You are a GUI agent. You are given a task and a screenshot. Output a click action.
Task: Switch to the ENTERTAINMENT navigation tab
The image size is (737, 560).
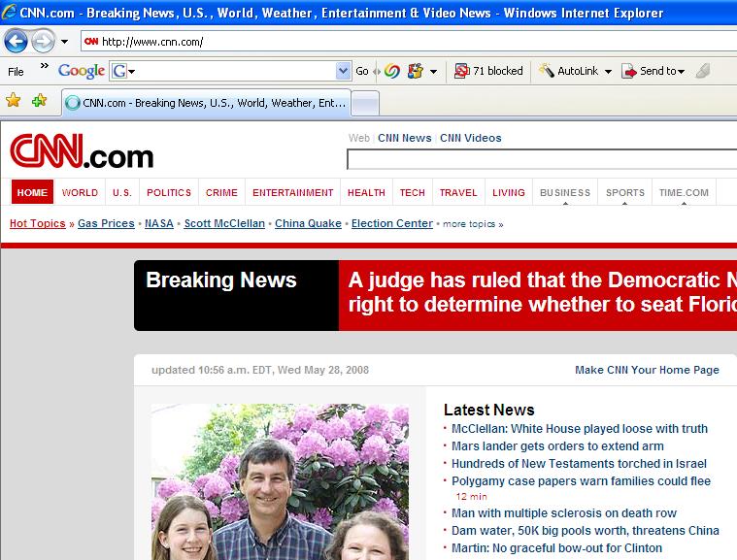click(292, 192)
